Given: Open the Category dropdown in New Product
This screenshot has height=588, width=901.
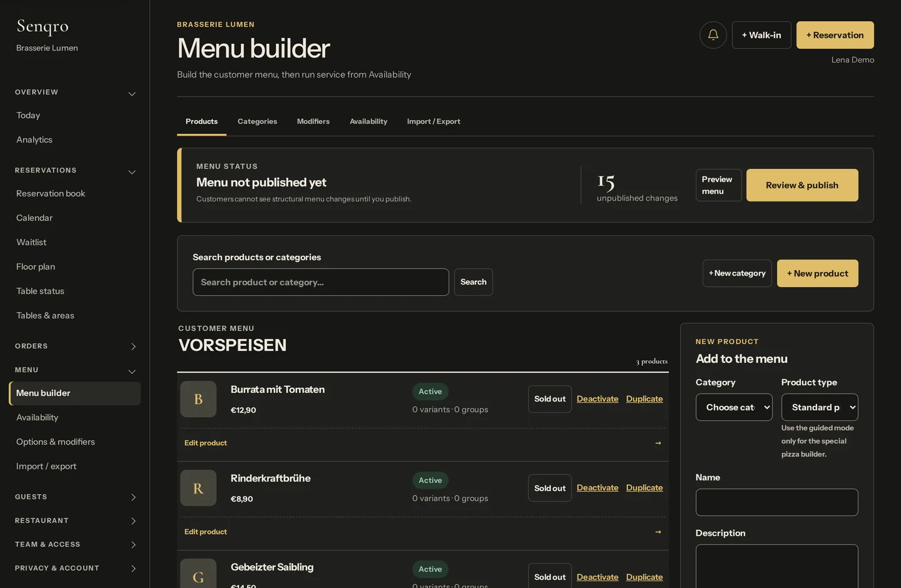Looking at the screenshot, I should [734, 407].
